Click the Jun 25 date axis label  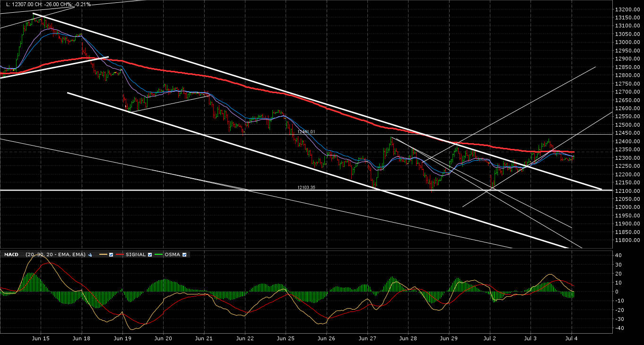point(286,338)
